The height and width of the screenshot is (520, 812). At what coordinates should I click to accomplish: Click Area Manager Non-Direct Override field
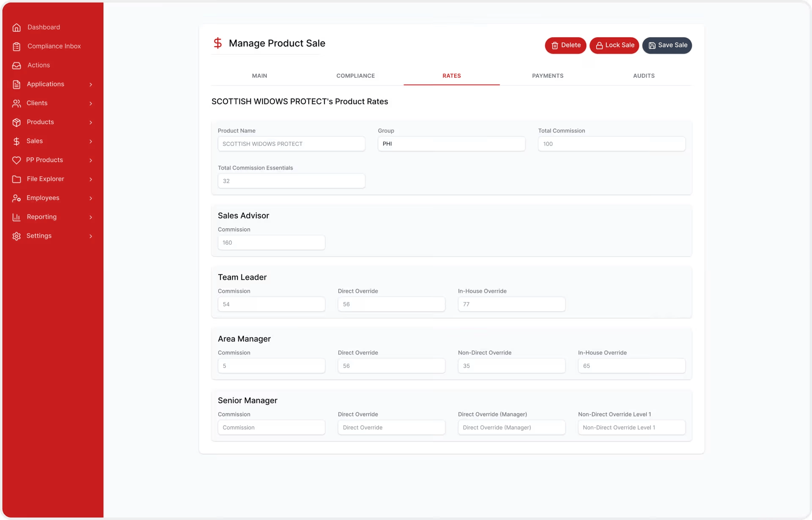512,366
